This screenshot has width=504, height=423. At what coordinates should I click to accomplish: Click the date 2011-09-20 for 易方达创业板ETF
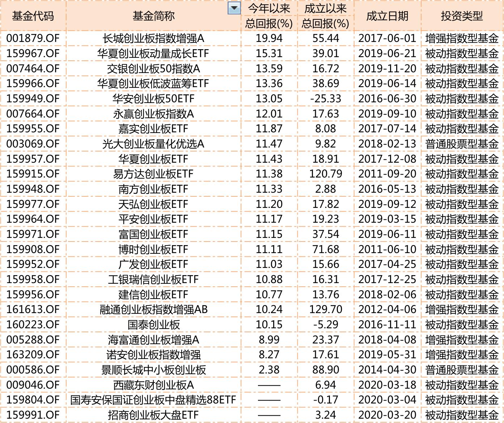[385, 173]
